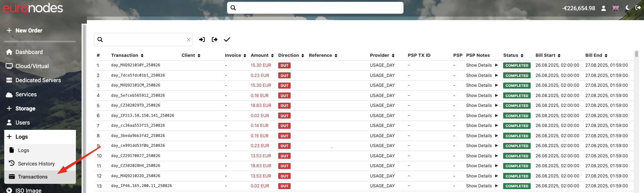Open Cloud/Virtual in sidebar

[x=28, y=66]
